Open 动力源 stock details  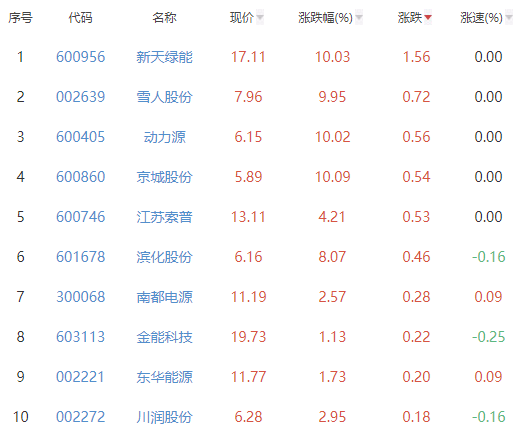pos(165,137)
